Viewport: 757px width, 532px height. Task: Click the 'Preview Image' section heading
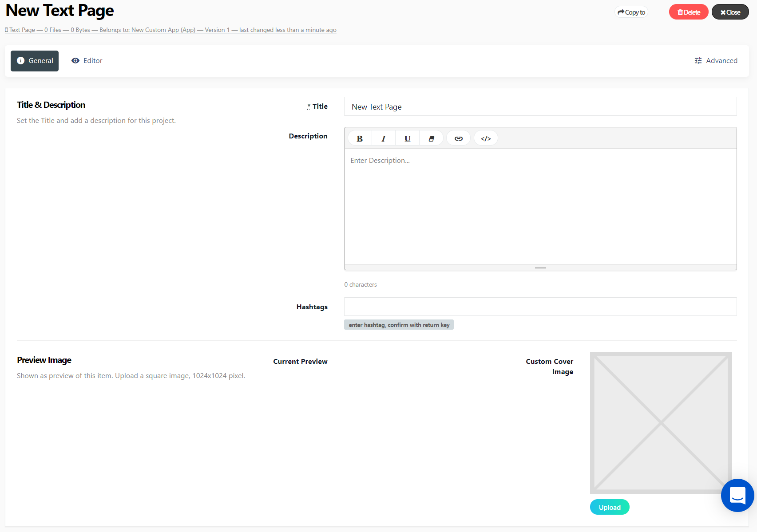(44, 360)
